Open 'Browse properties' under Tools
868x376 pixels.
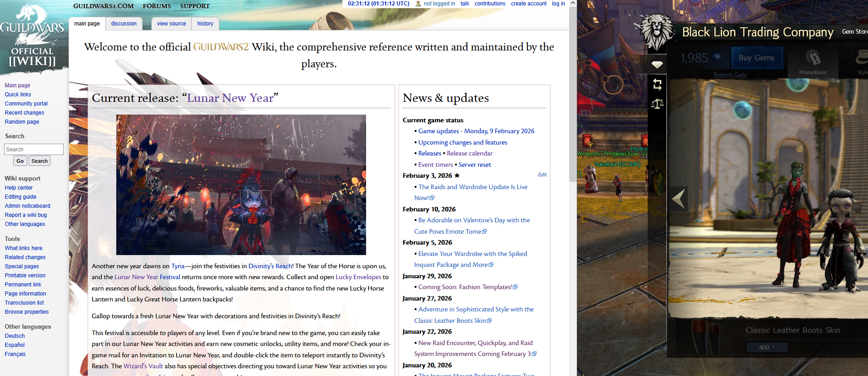pyautogui.click(x=27, y=312)
